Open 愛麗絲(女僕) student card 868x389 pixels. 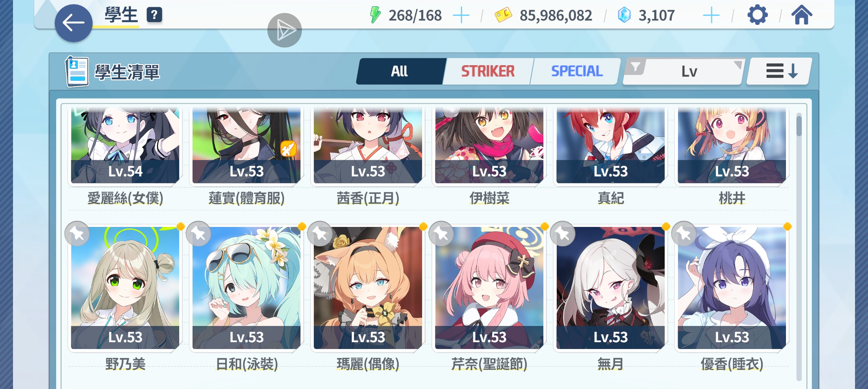(125, 155)
